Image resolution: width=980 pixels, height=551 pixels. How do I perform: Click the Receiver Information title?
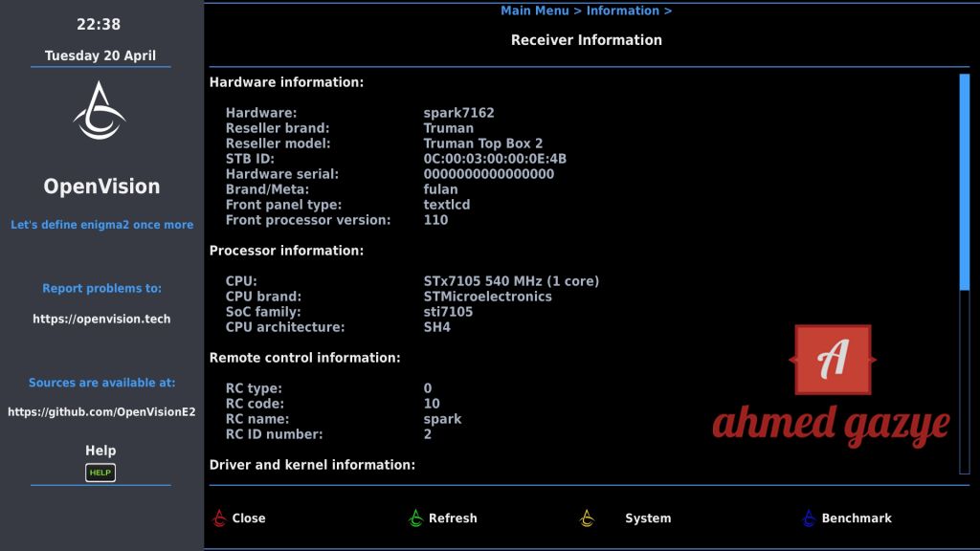point(587,40)
